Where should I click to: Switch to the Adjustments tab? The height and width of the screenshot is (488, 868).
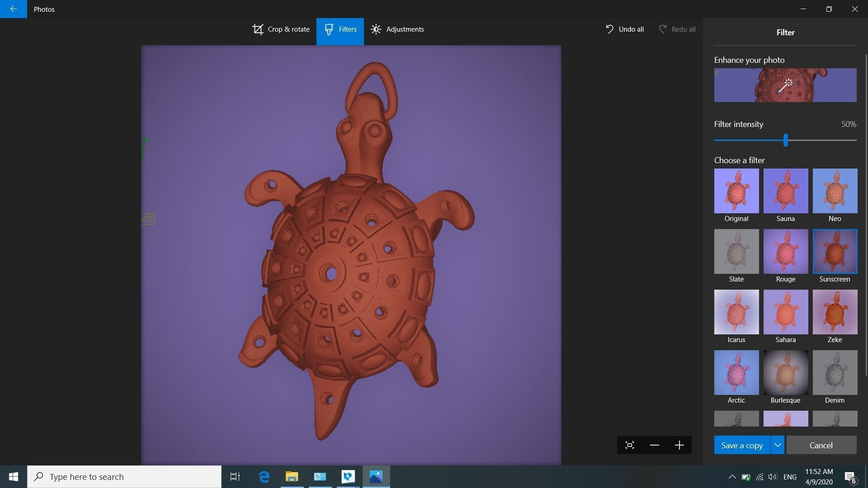pyautogui.click(x=397, y=29)
